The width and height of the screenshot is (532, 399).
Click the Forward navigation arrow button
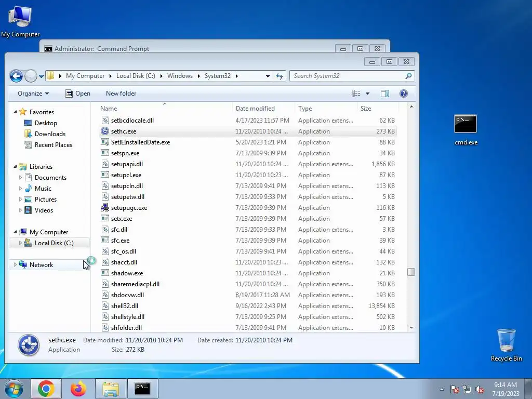31,76
